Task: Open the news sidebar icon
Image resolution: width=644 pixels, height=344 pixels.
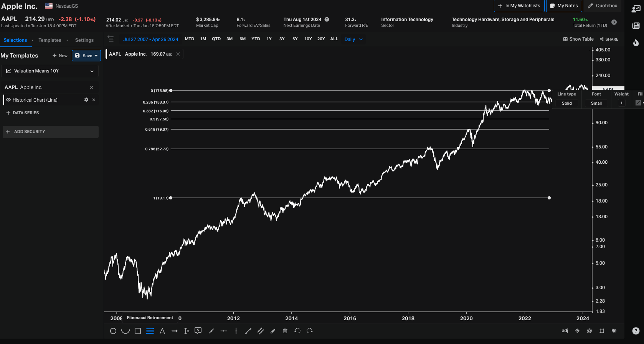Action: point(636,26)
